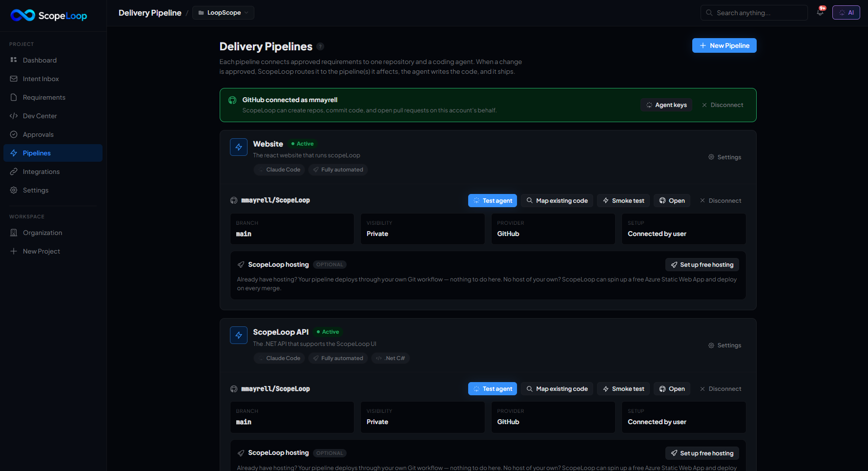This screenshot has height=471, width=868.
Task: Open Intent Inbox in sidebar
Action: [x=53, y=79]
